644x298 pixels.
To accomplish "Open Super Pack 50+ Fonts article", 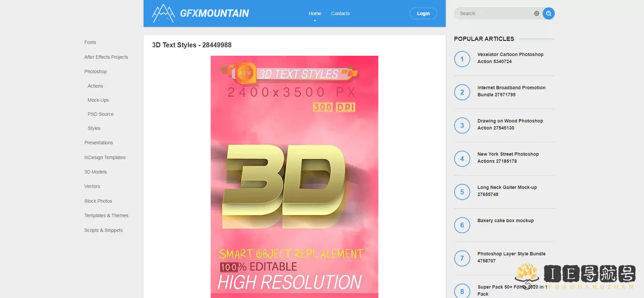I will coord(513,290).
